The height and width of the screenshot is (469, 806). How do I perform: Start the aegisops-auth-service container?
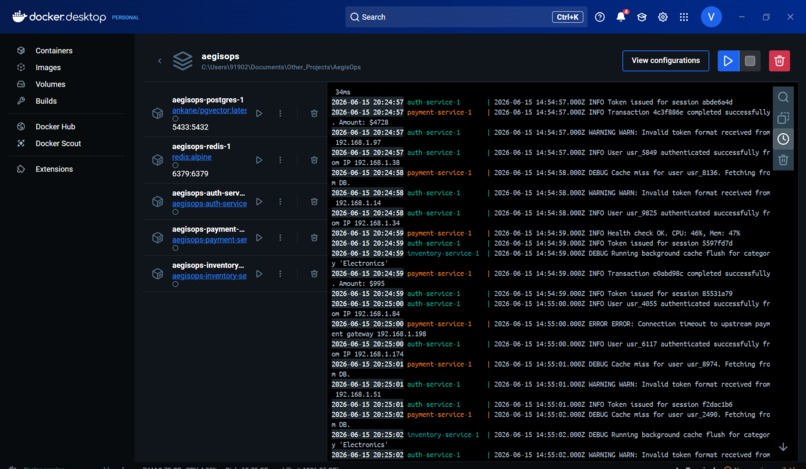click(x=259, y=202)
